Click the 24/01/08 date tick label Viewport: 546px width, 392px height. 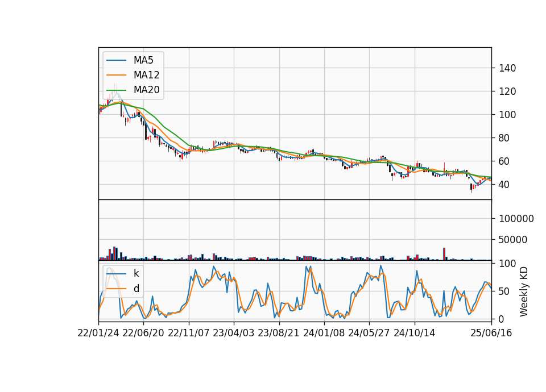tap(324, 333)
